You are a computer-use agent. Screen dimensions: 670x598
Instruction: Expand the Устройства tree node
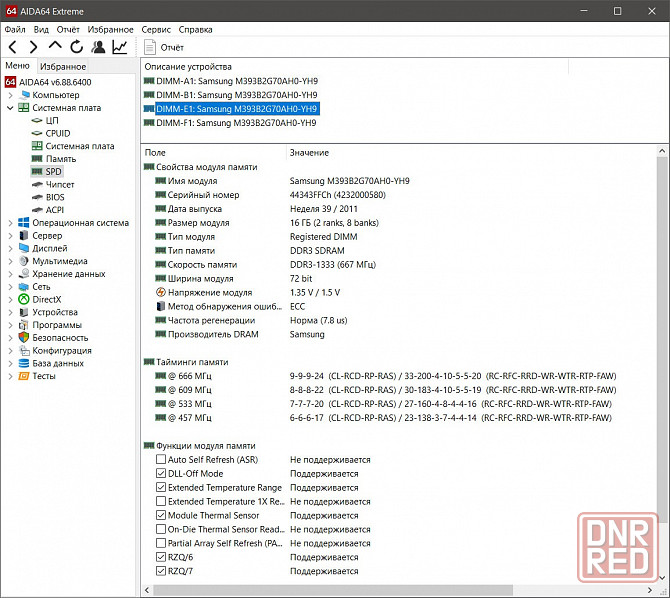(x=10, y=312)
